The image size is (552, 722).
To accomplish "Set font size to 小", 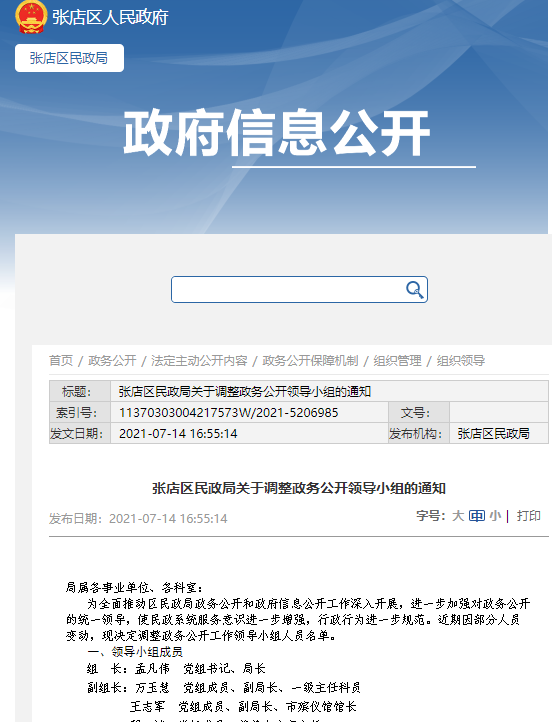I will [495, 516].
